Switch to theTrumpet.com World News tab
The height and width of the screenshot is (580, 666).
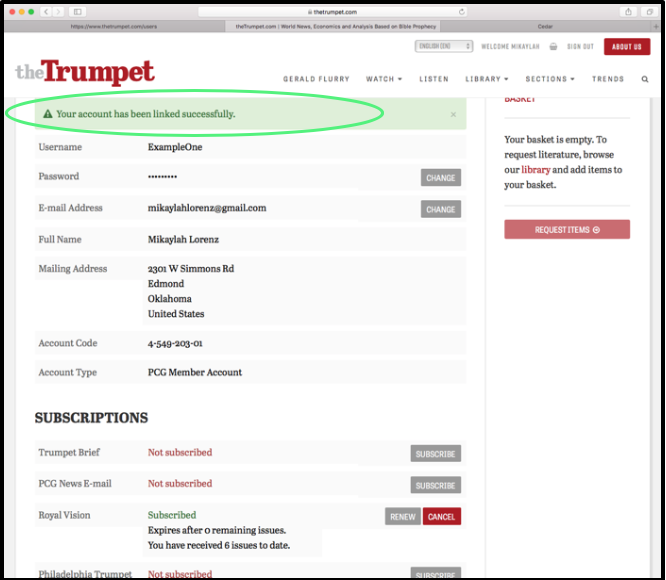(336, 26)
